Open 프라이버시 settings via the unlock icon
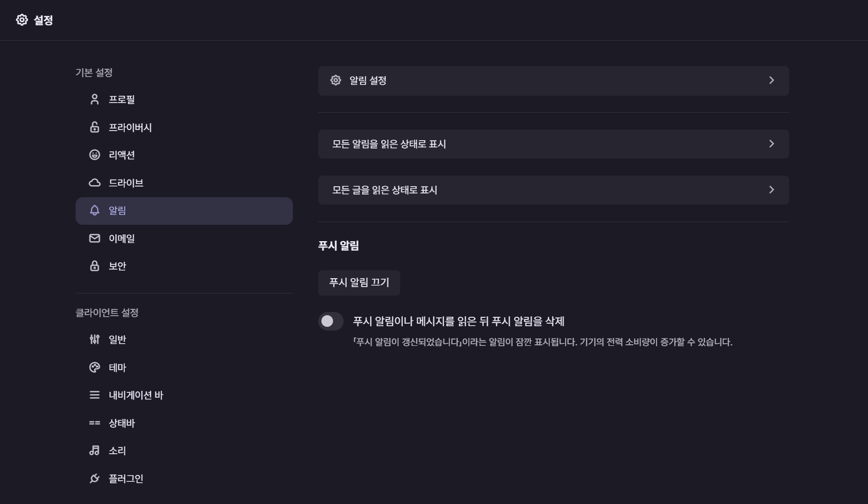Viewport: 868px width, 504px height. pos(94,127)
